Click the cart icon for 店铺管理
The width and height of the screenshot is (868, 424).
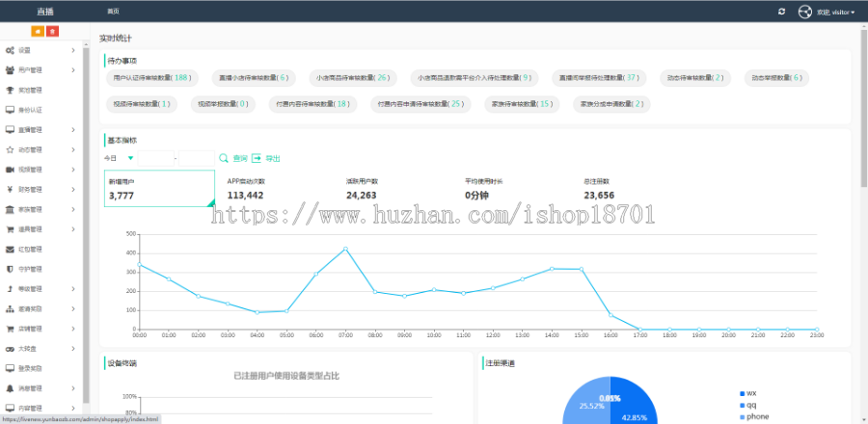pos(10,329)
